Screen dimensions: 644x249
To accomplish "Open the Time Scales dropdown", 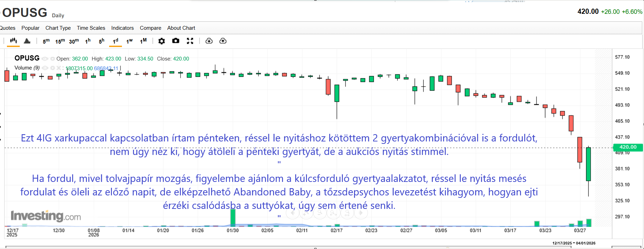I will (x=91, y=28).
